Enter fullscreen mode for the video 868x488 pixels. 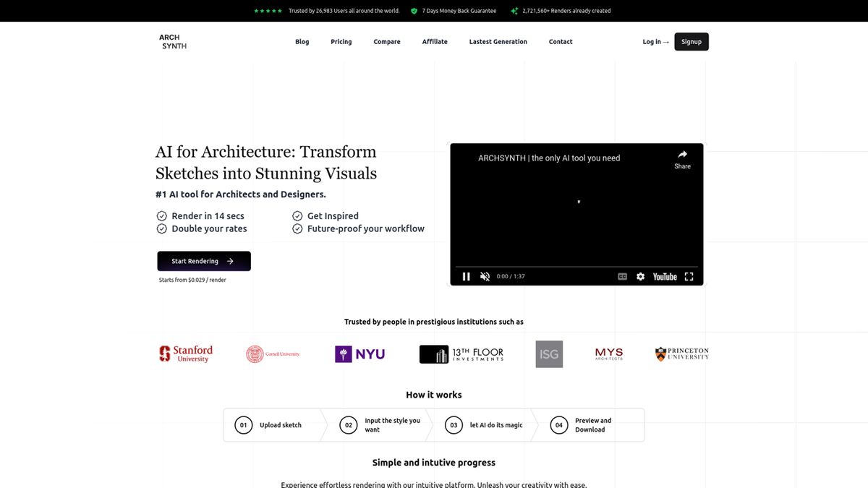pyautogui.click(x=688, y=276)
